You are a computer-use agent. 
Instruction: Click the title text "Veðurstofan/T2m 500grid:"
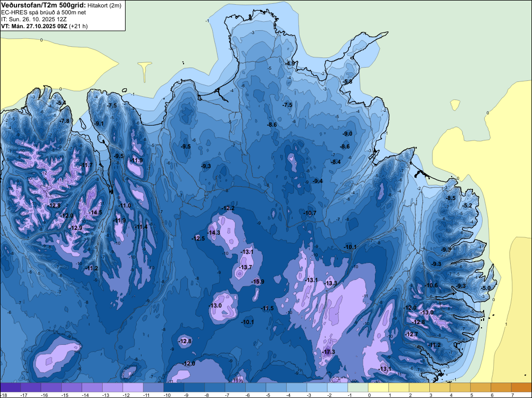pyautogui.click(x=43, y=5)
